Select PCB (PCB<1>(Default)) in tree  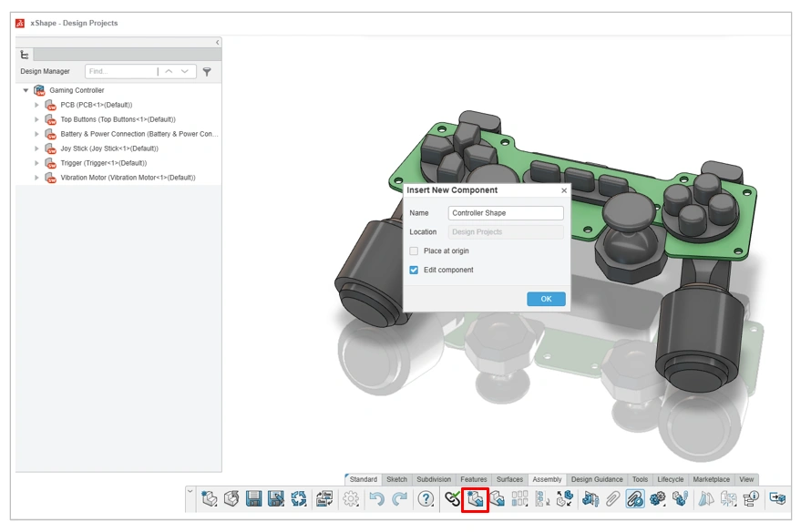(89, 105)
